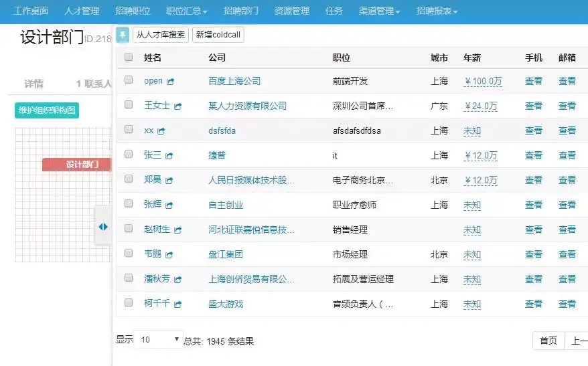Screen dimensions: 588x366
Task: Check the box for row 张辉
Action: point(129,203)
